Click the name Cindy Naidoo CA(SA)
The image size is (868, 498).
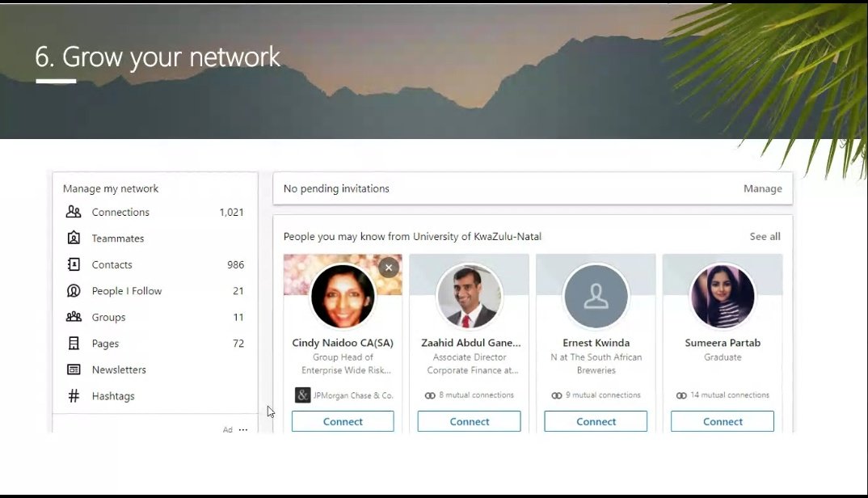(x=343, y=342)
